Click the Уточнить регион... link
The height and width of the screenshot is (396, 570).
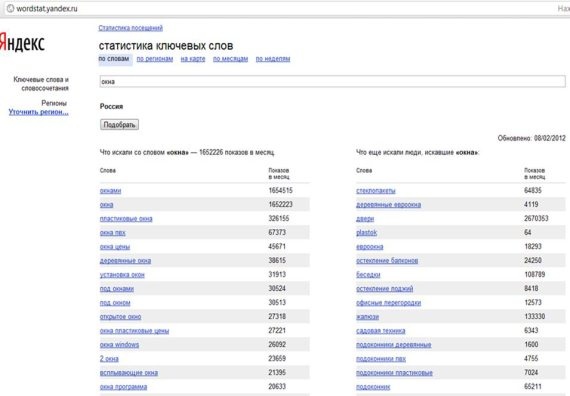(x=39, y=112)
